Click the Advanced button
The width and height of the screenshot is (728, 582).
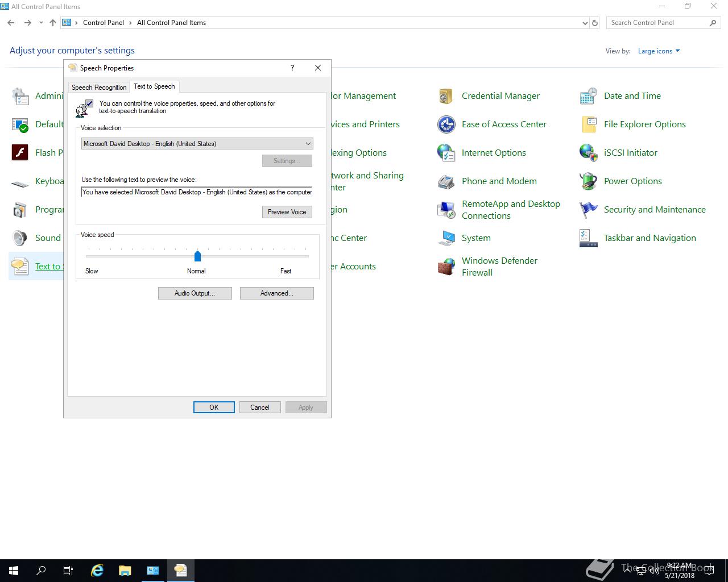click(276, 293)
